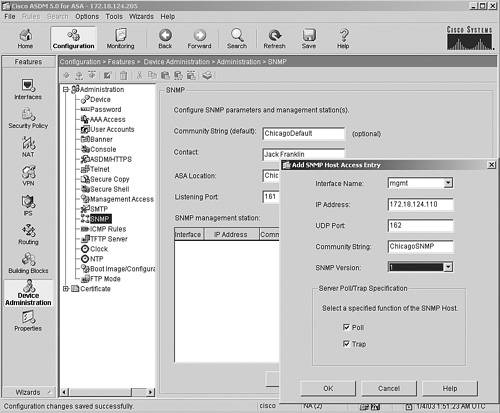The height and width of the screenshot is (413, 500).
Task: Open the Interfaces feature icon
Action: (28, 89)
